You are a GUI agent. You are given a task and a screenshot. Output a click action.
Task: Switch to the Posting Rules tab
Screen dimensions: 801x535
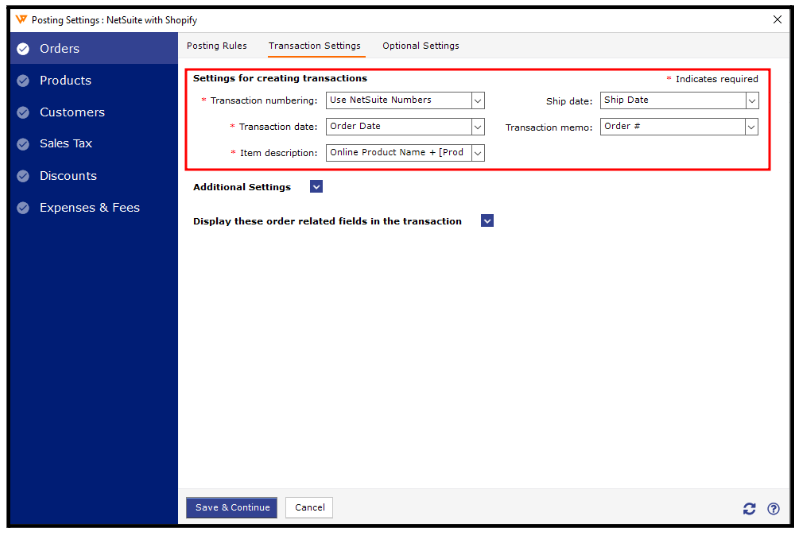tap(217, 46)
